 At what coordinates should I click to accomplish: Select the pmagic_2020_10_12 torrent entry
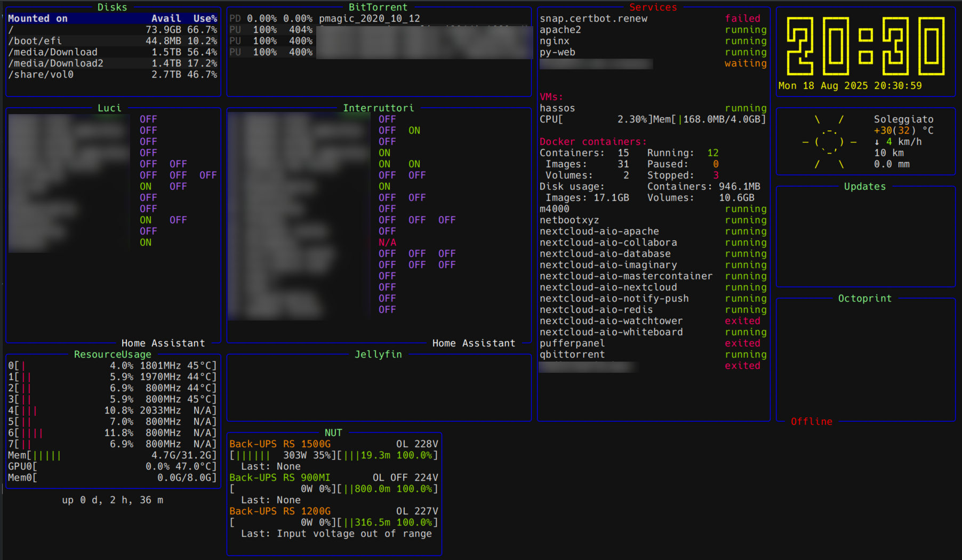[x=370, y=19]
